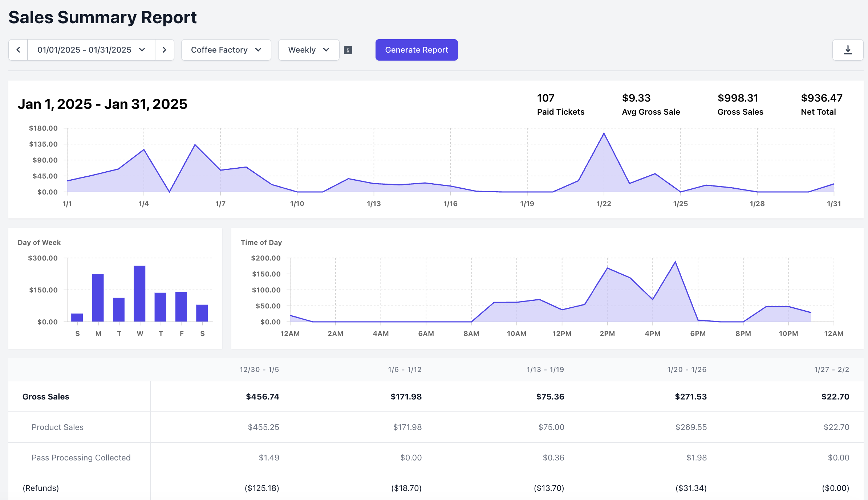Click the 1/20 - 1/26 column header
868x500 pixels.
(x=686, y=369)
